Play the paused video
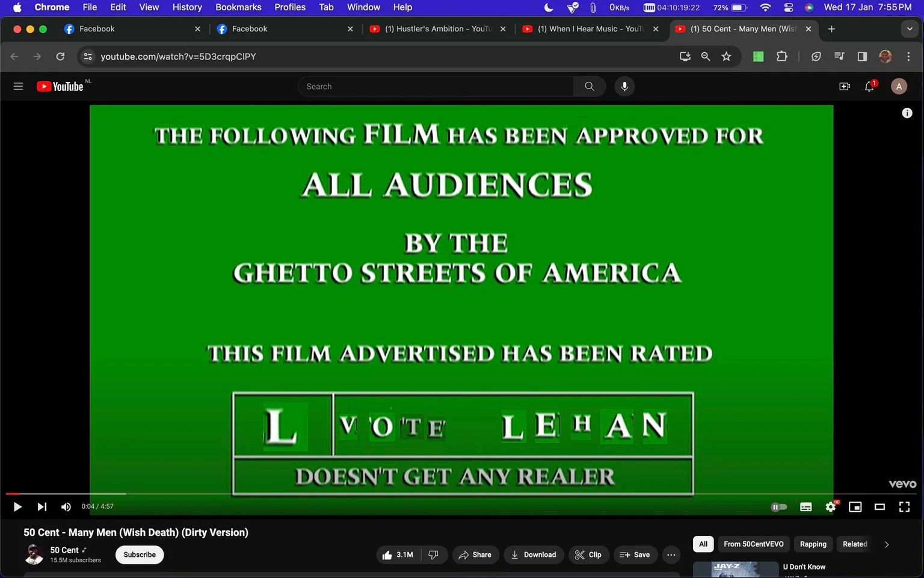Screen dimensions: 924x578 [17, 507]
